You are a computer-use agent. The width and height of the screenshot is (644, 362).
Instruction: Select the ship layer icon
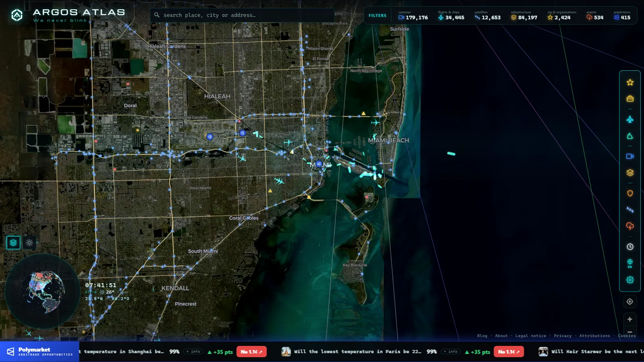click(x=630, y=136)
